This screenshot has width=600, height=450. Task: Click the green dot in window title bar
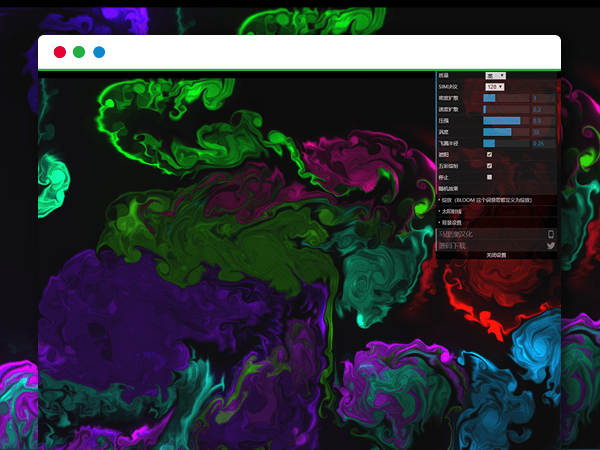click(79, 52)
